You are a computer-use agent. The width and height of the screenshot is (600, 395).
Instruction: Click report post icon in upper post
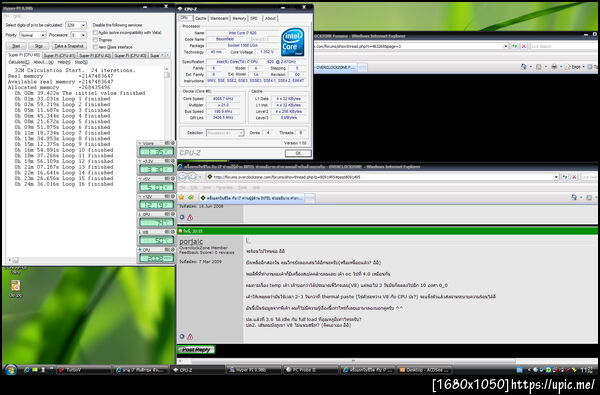click(190, 217)
